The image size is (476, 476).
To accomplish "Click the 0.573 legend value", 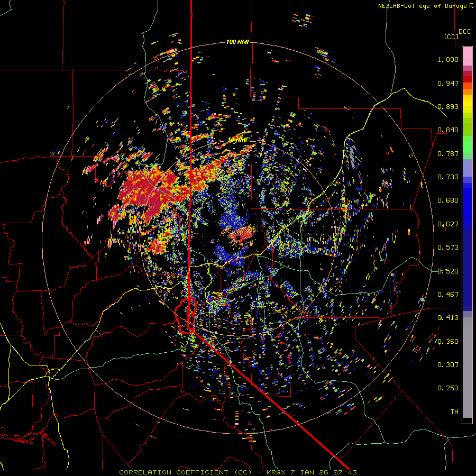I will click(x=448, y=248).
